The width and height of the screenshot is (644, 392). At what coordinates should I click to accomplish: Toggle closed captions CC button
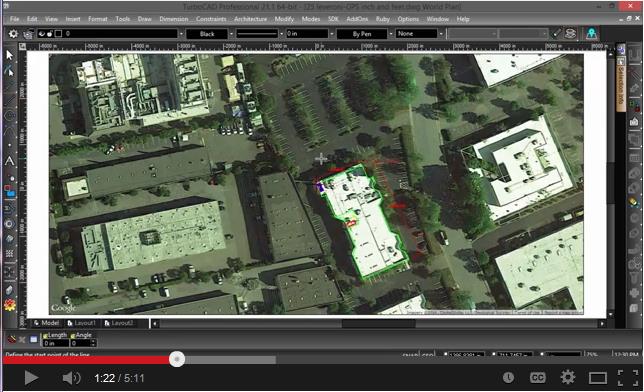(x=538, y=378)
